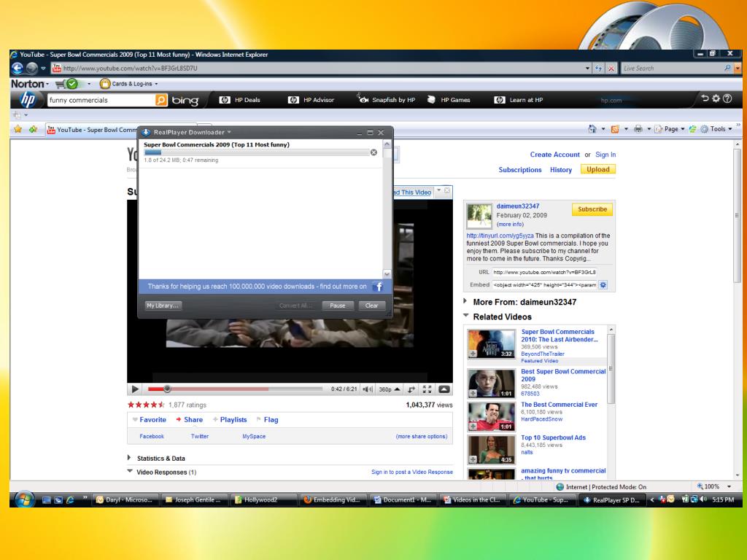Click the yellow Subscribe button
The height and width of the screenshot is (560, 747).
(592, 209)
